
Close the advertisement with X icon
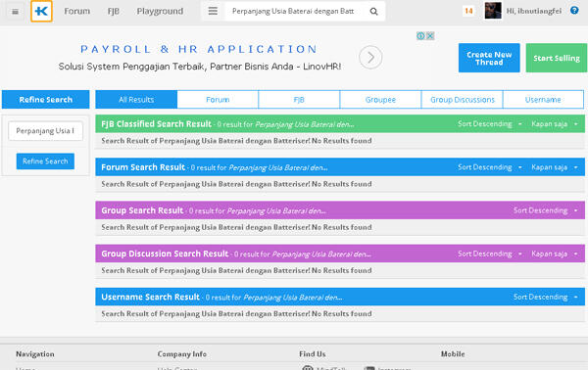pyautogui.click(x=430, y=36)
